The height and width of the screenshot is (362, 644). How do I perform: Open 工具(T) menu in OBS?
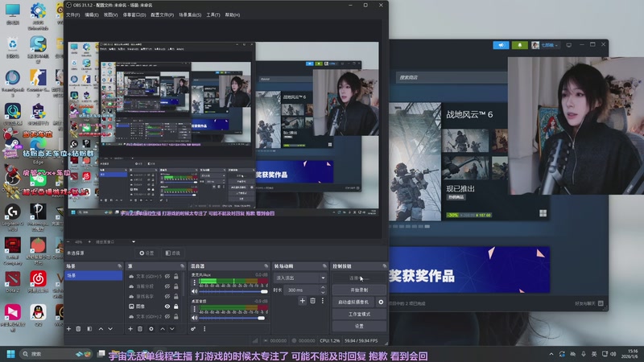pos(213,14)
